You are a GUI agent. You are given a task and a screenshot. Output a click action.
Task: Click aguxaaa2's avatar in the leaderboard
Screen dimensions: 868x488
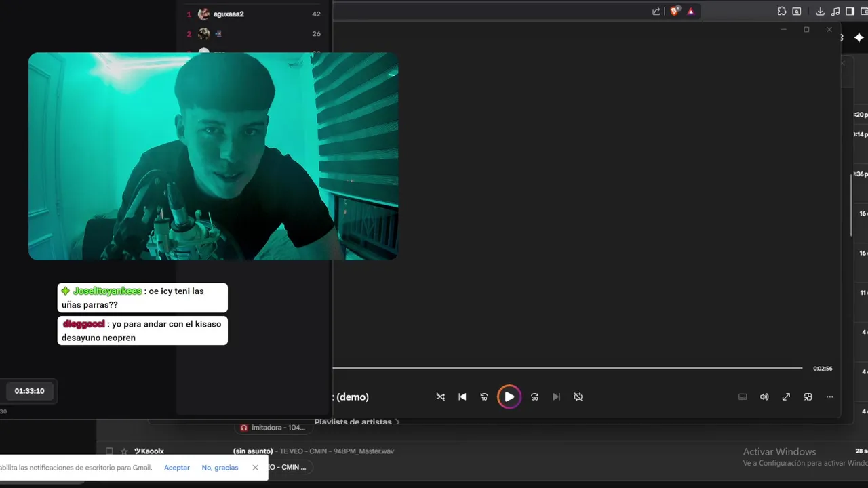pyautogui.click(x=203, y=14)
